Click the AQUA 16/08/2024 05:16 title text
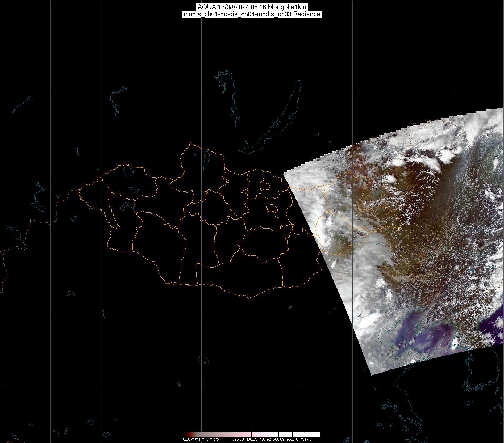504x443 pixels. coord(252,7)
